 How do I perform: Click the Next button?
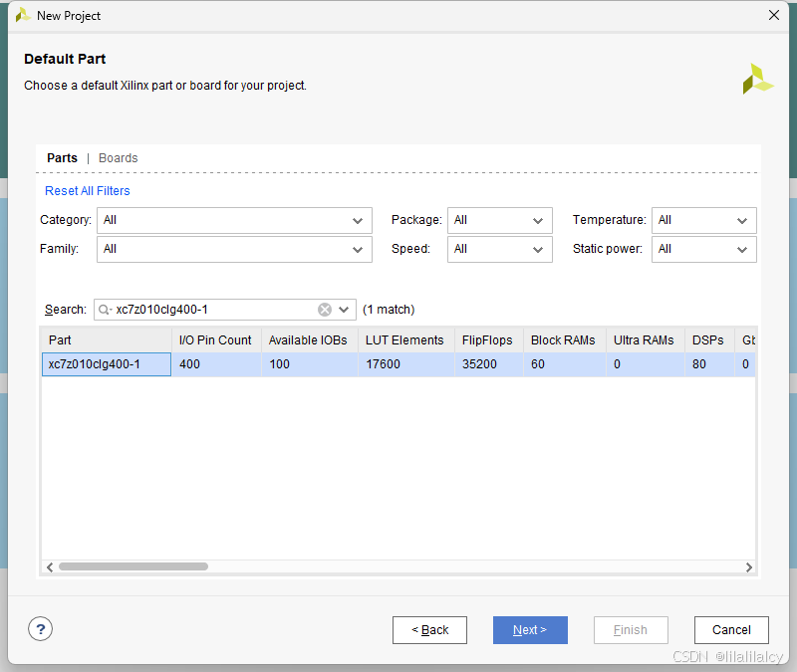tap(530, 630)
